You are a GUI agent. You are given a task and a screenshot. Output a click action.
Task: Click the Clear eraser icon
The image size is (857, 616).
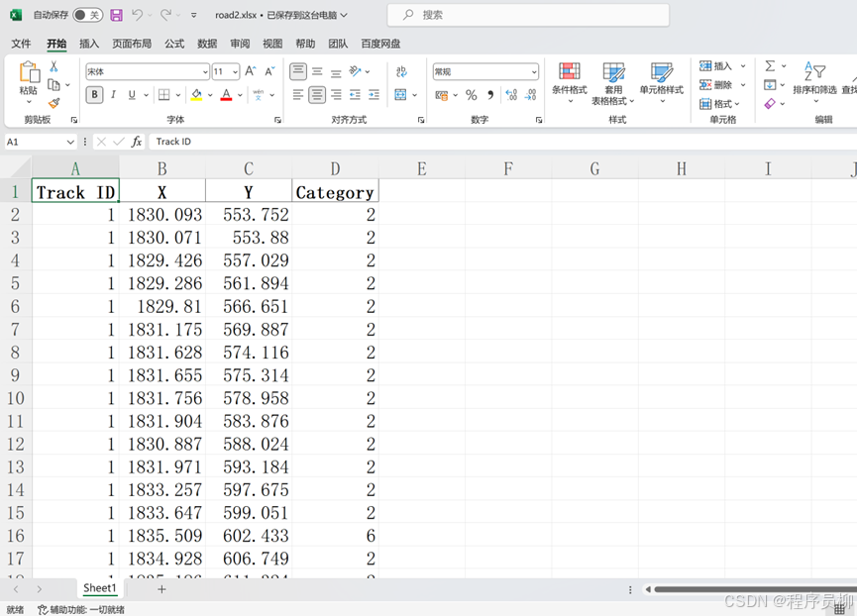[770, 103]
